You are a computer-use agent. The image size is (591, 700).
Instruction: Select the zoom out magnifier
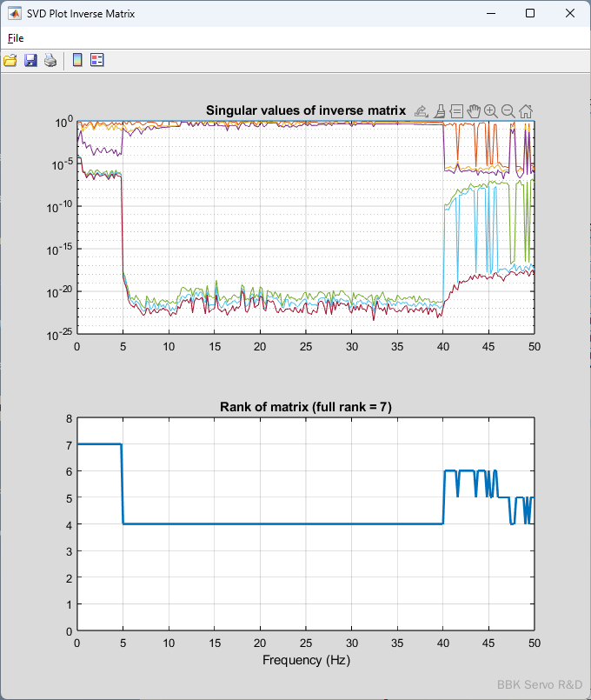(508, 110)
